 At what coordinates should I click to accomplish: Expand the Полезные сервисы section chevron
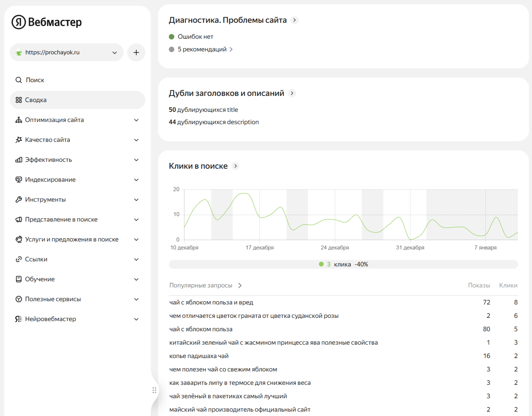click(x=136, y=299)
